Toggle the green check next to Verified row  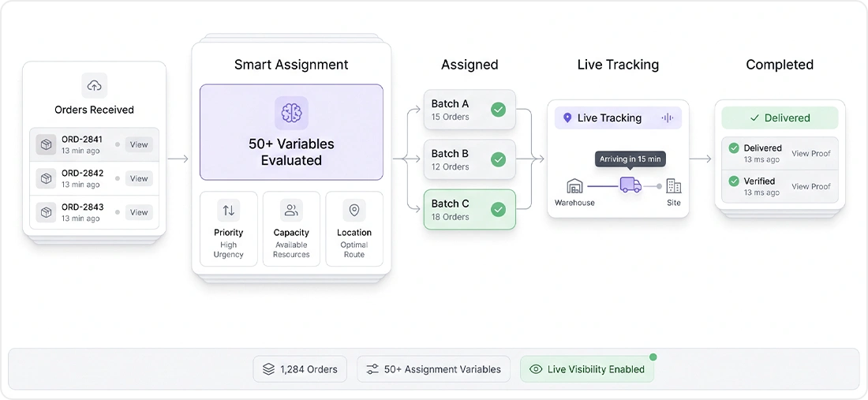pos(734,181)
